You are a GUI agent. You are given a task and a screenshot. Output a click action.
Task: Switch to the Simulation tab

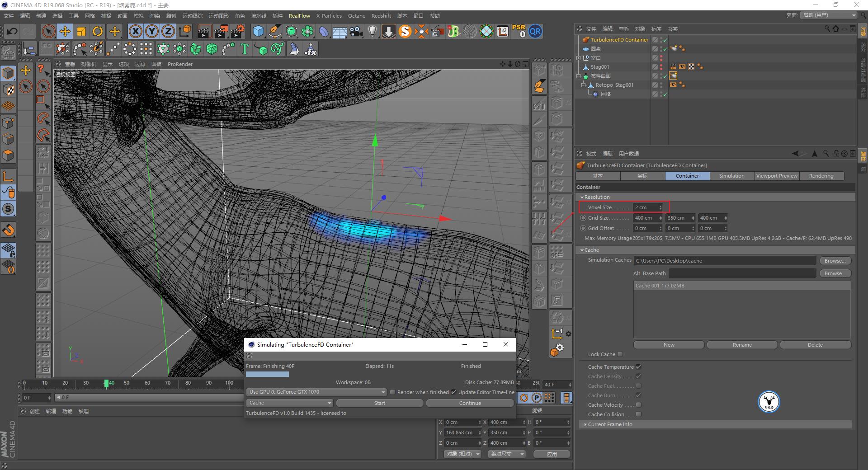(x=731, y=176)
